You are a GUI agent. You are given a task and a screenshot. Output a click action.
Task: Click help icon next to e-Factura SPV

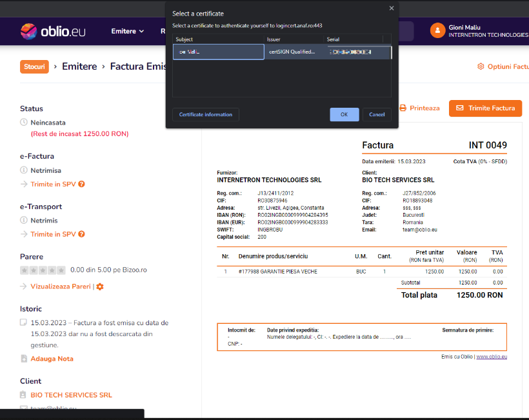(x=81, y=184)
